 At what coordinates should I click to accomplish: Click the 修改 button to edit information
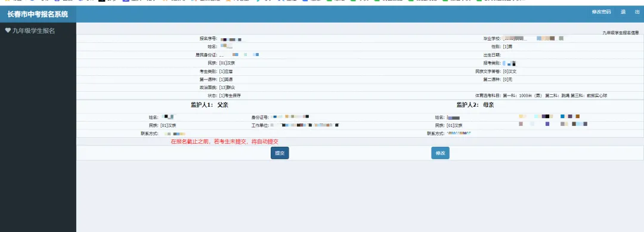coord(440,153)
